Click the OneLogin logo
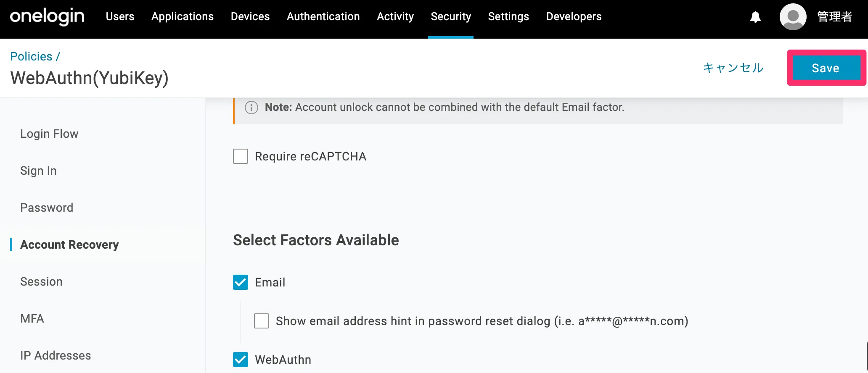The width and height of the screenshot is (868, 373). pos(47,17)
